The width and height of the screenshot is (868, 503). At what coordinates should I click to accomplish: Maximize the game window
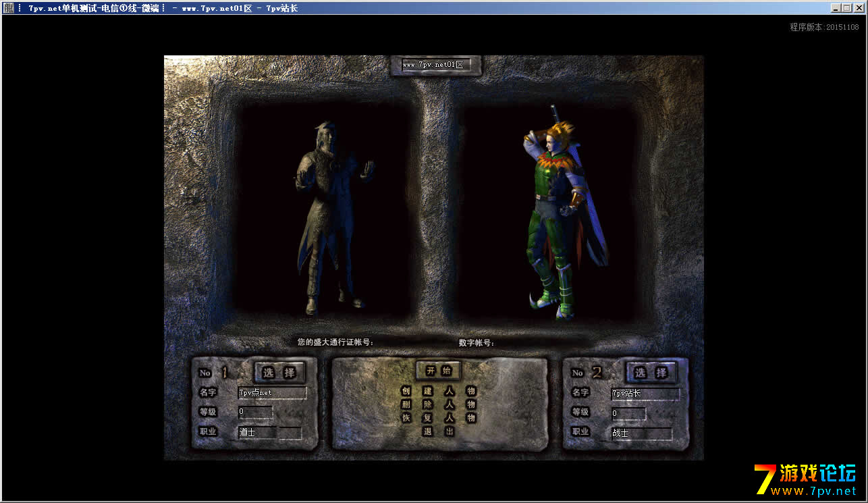(x=846, y=8)
